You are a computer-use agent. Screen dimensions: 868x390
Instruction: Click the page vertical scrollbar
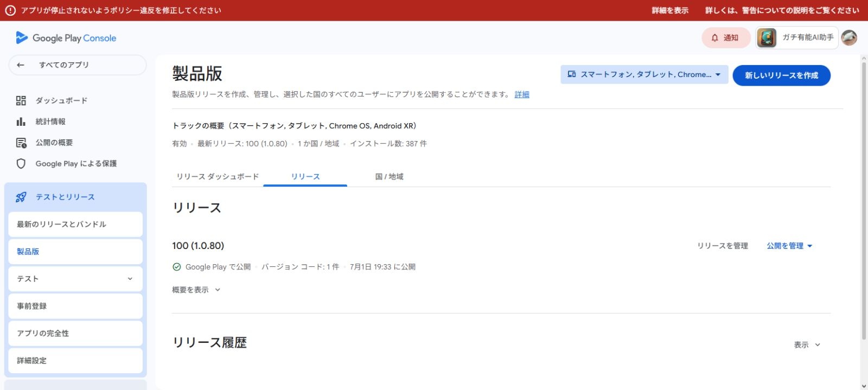864,201
